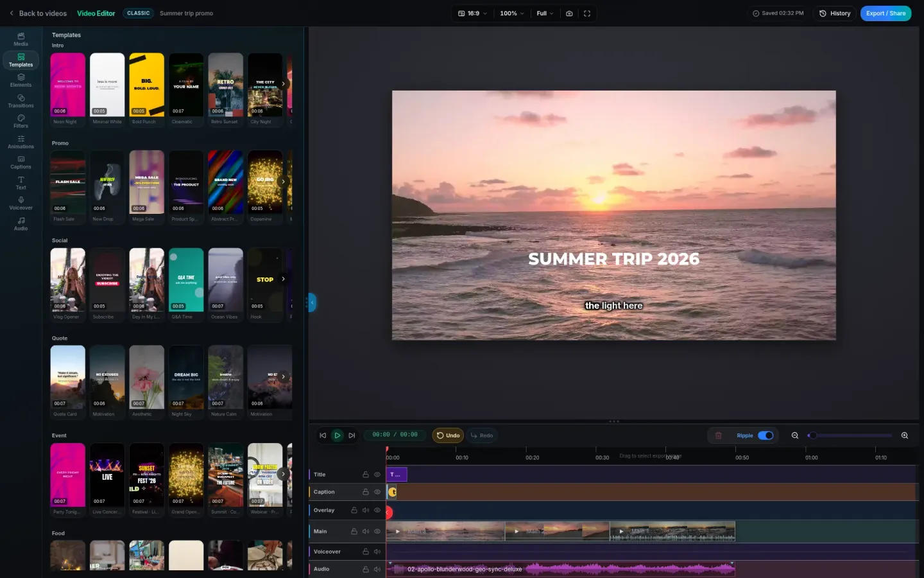Select the Bold Punch intro template
This screenshot has height=578, width=924.
pos(146,89)
